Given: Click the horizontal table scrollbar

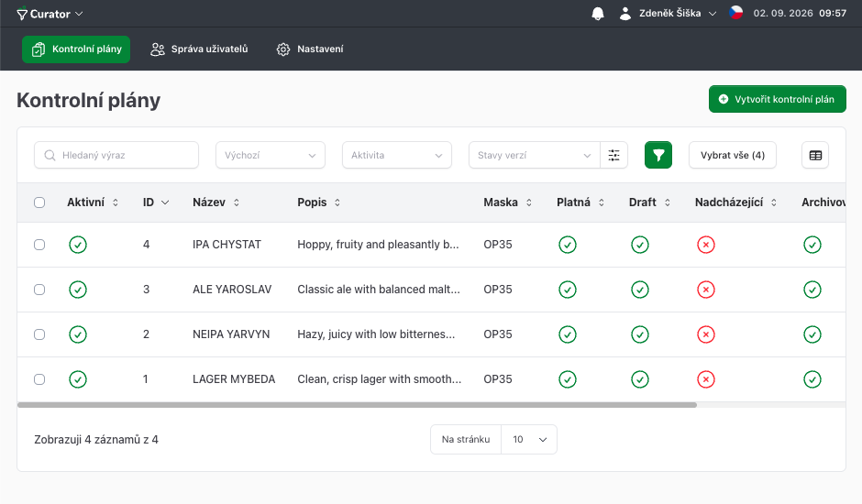Looking at the screenshot, I should (358, 405).
